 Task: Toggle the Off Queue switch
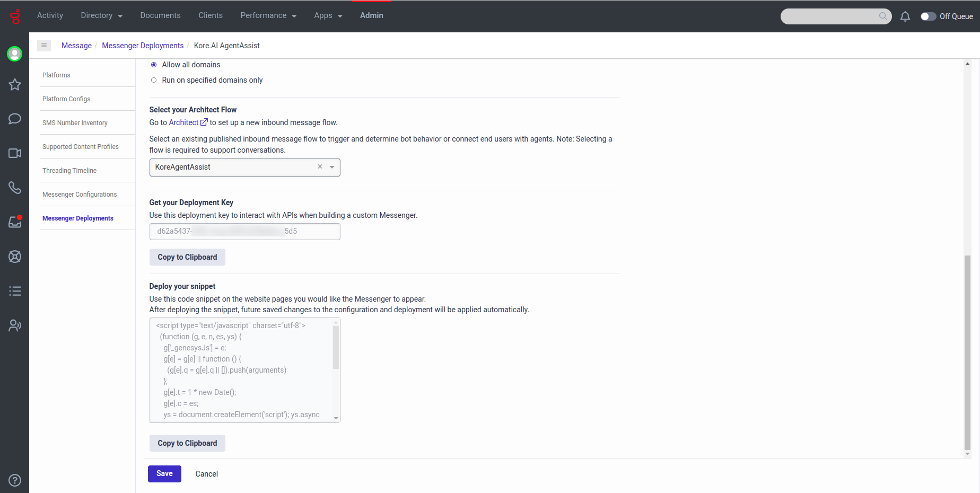click(928, 16)
